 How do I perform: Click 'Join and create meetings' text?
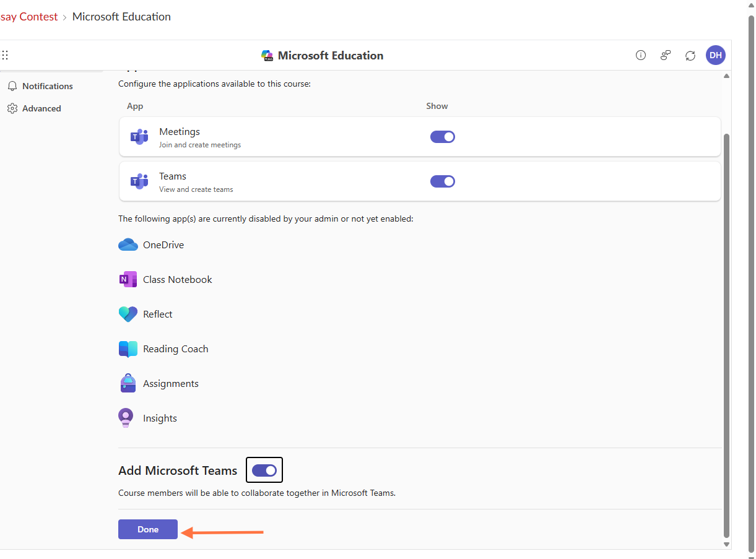200,145
